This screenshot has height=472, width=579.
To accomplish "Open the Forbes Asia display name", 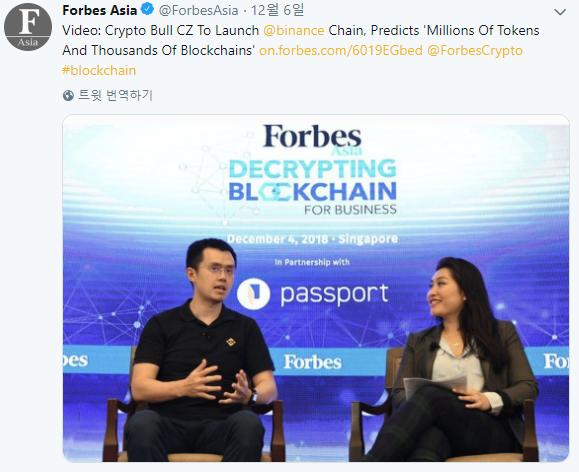I will coord(100,10).
